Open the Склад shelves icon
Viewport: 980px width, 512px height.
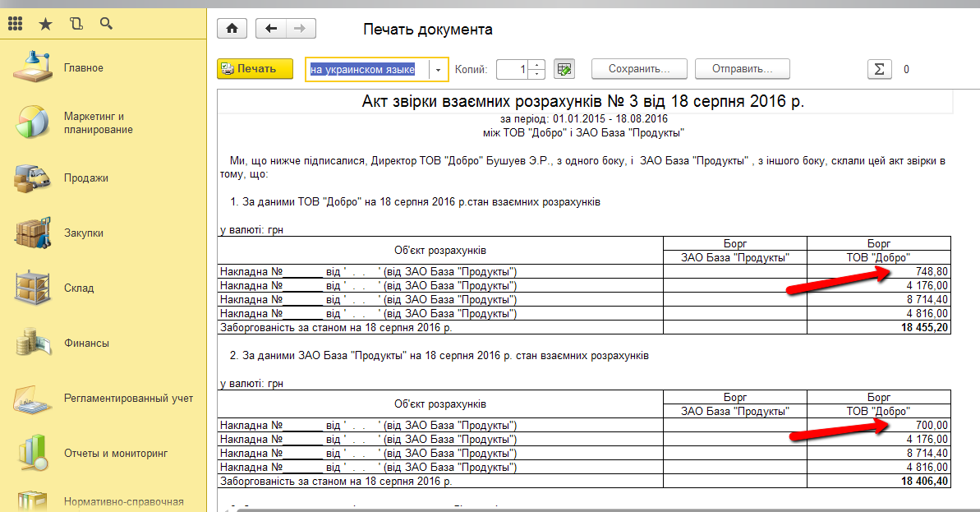pyautogui.click(x=33, y=288)
